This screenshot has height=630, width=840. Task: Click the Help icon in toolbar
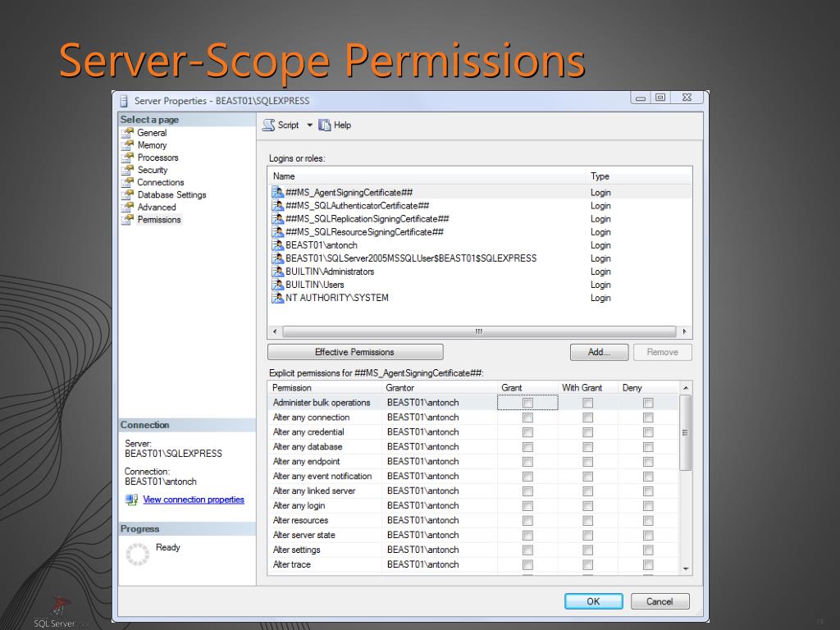tap(325, 126)
